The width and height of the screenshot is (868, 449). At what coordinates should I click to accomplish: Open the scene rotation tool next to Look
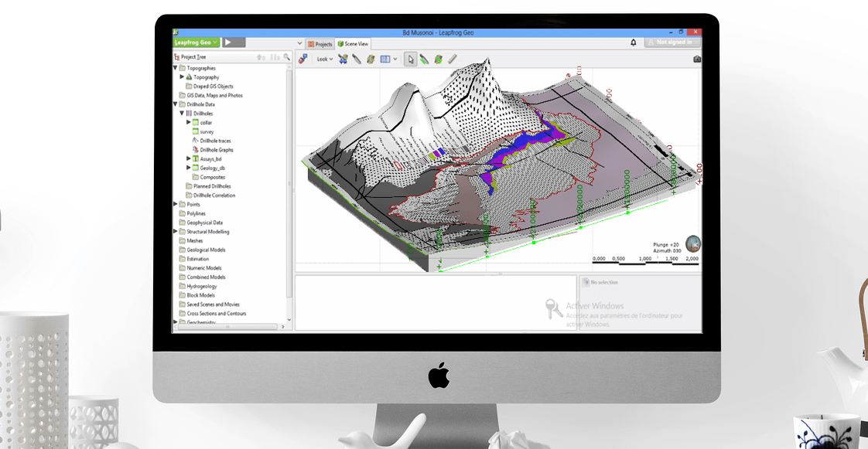pyautogui.click(x=343, y=59)
